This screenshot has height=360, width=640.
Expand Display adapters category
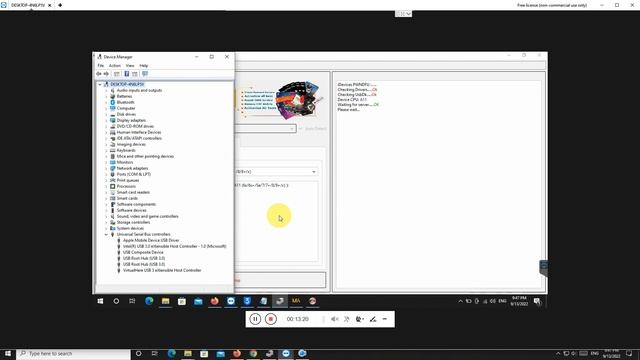point(106,120)
